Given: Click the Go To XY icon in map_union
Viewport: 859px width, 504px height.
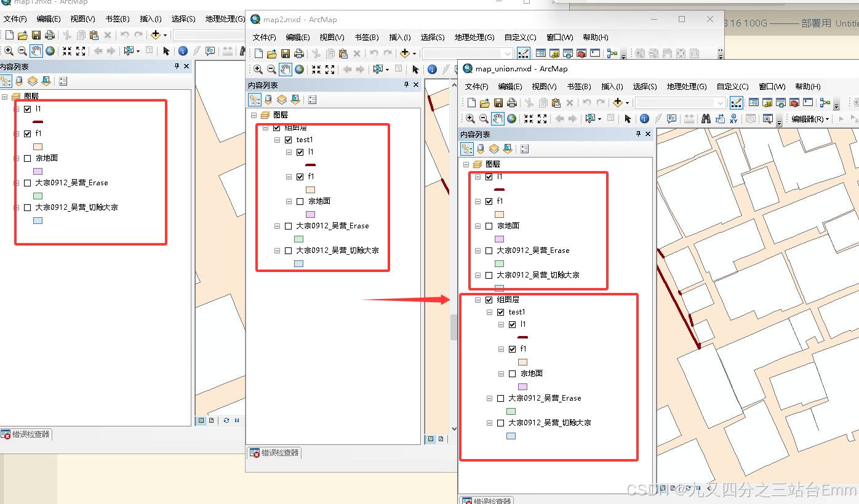Looking at the screenshot, I should tap(733, 119).
